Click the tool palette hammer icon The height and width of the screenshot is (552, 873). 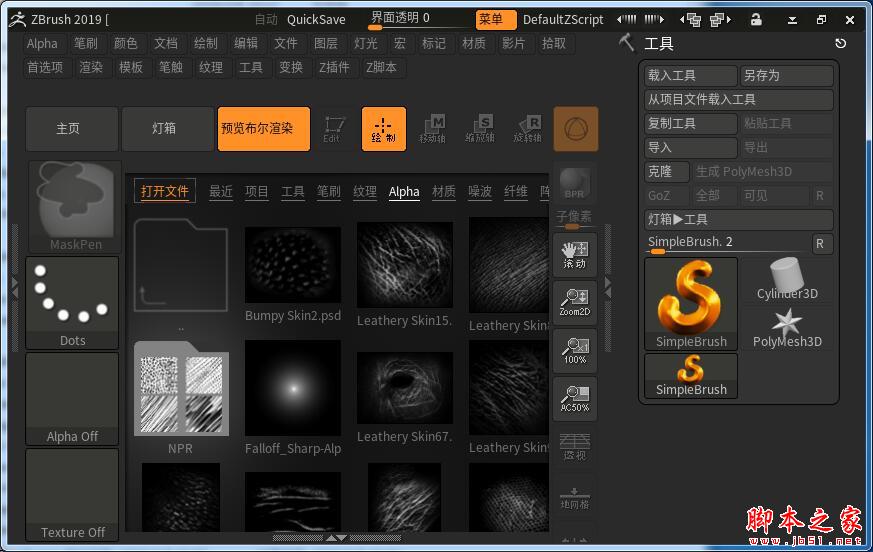coord(626,42)
